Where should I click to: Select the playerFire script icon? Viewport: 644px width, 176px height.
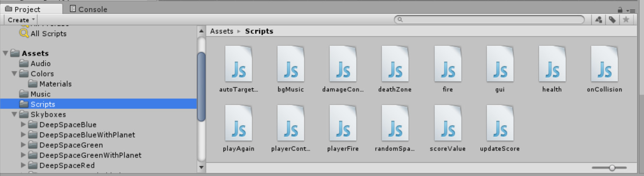click(343, 123)
